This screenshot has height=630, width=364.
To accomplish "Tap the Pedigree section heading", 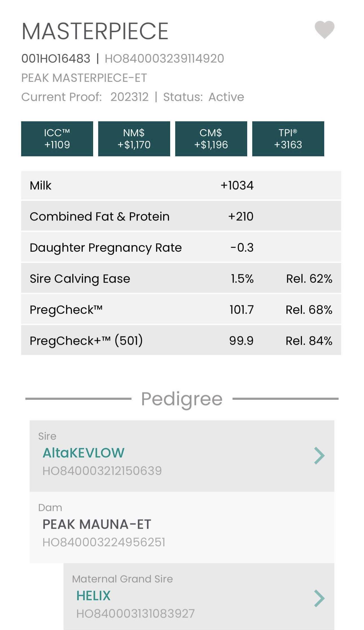I will tap(182, 399).
